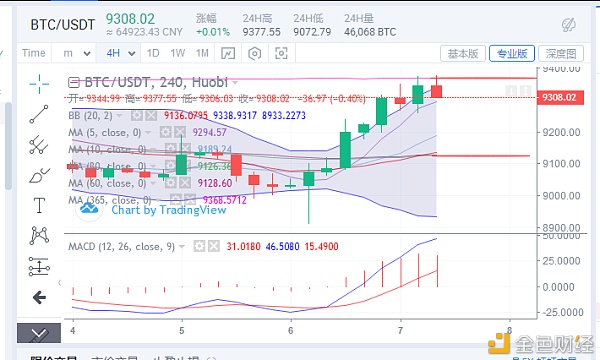Remove the MA (60, close, 0) indicator
This screenshot has width=600, height=360.
[x=185, y=183]
